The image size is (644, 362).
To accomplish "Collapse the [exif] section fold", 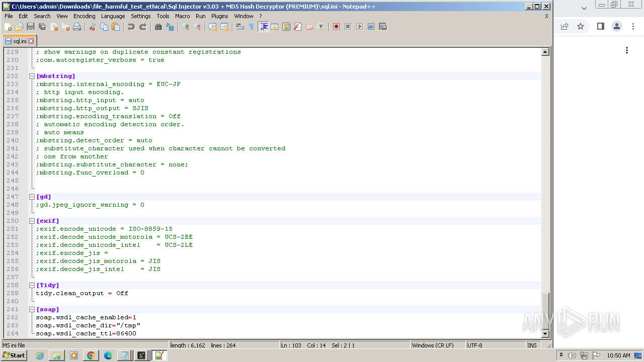I will [x=32, y=221].
